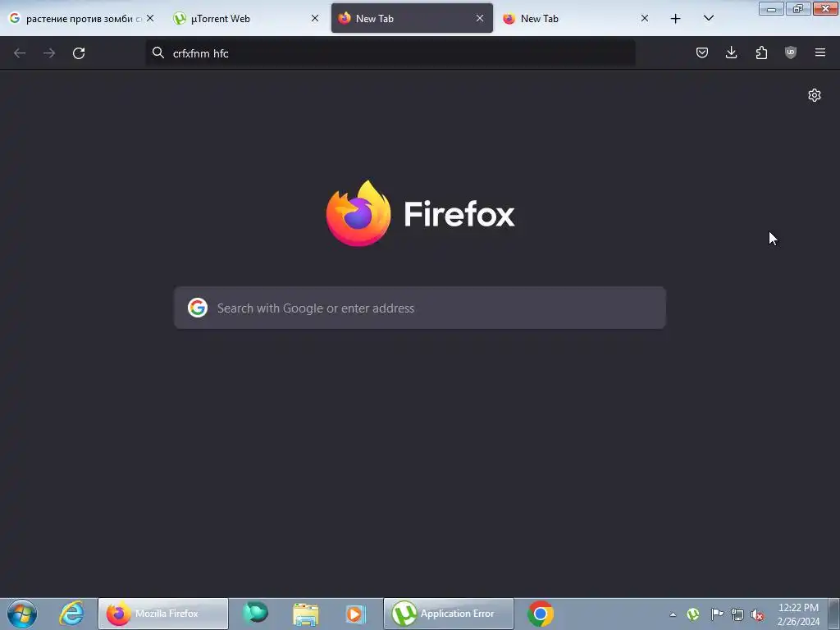Open Windows Media Player from taskbar
This screenshot has height=630, width=840.
[356, 614]
